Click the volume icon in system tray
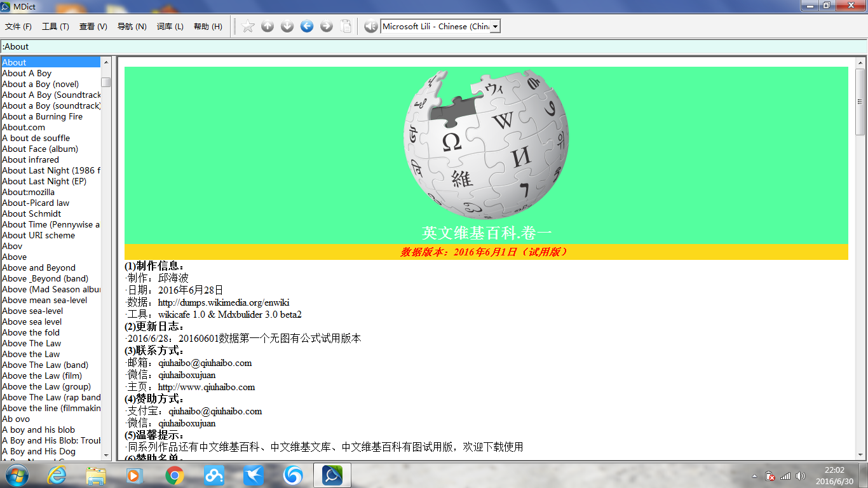This screenshot has height=488, width=868. point(801,476)
